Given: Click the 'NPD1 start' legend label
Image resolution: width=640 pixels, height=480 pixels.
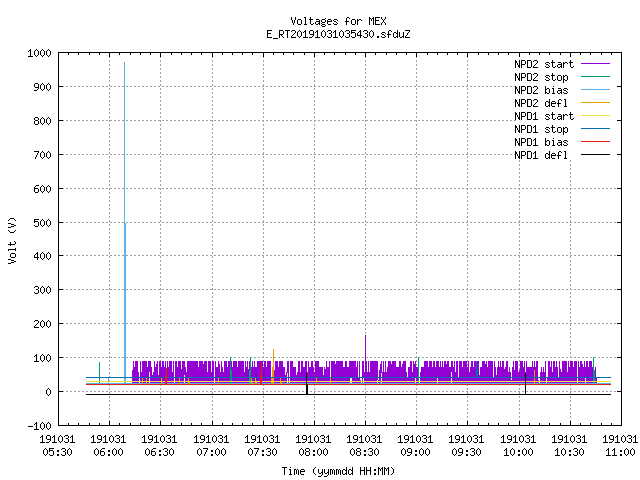Looking at the screenshot, I should click(544, 116).
